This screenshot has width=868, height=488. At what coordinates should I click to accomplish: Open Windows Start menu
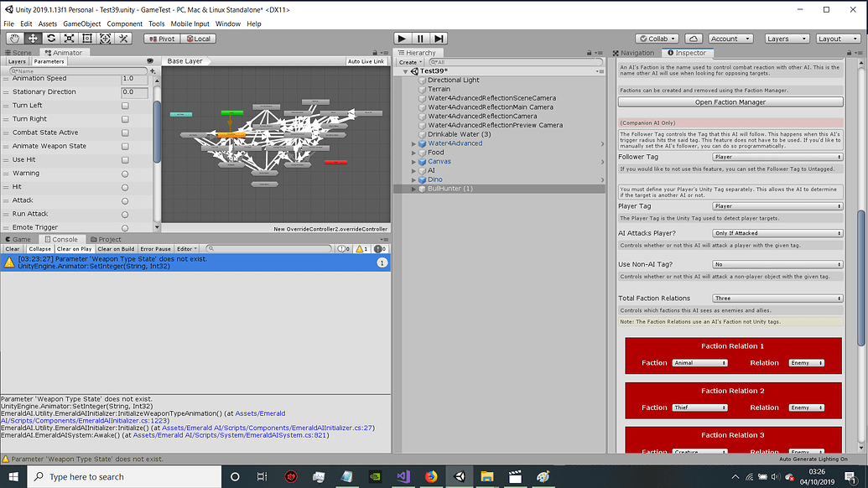point(13,477)
